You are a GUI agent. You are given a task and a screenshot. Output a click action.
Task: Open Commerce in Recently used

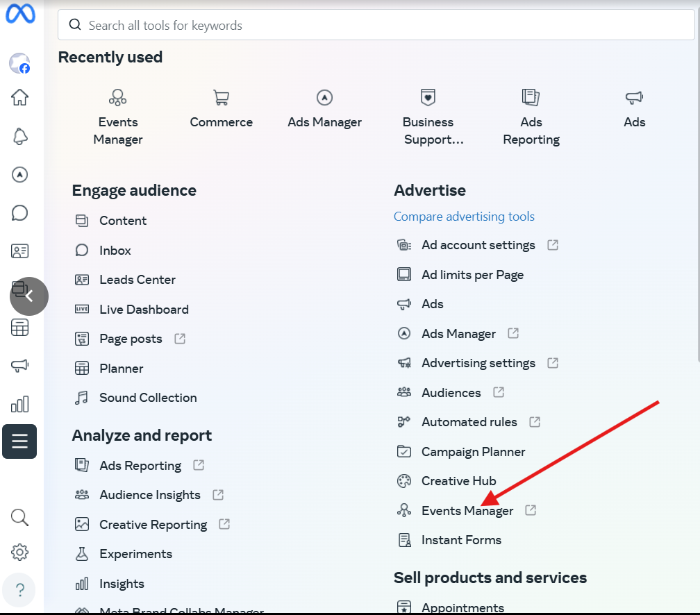pyautogui.click(x=221, y=110)
